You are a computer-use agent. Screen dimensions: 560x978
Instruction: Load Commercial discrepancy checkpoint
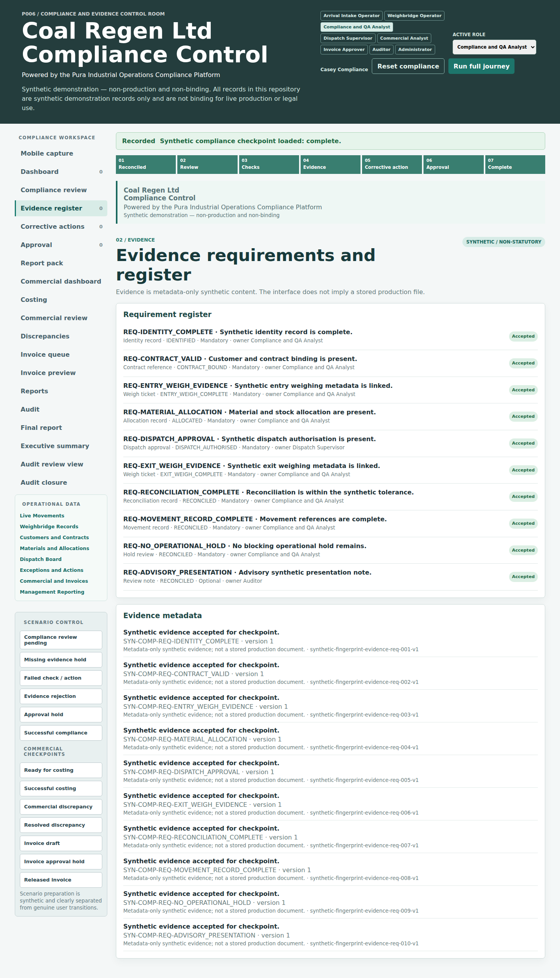pyautogui.click(x=61, y=807)
